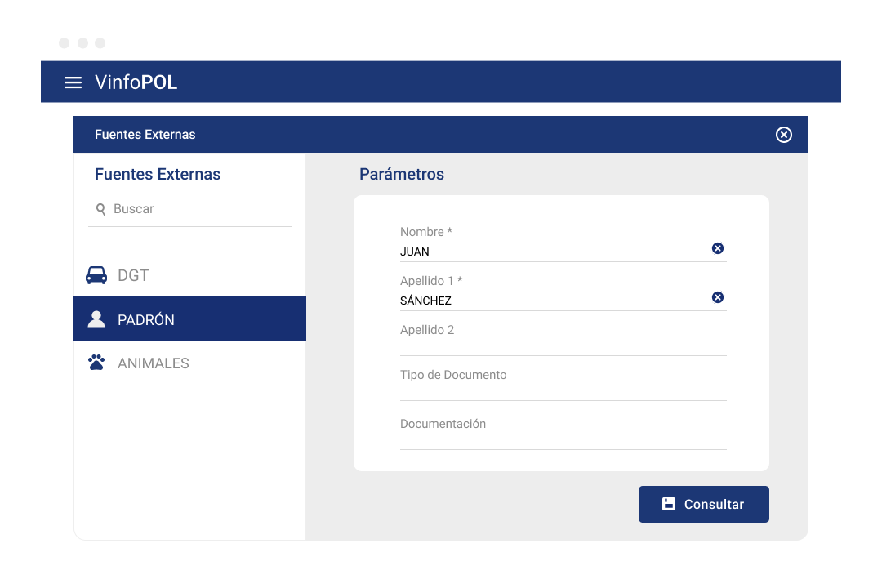The image size is (882, 588).
Task: Click the Fuentes Externas sidebar heading
Action: tap(158, 175)
